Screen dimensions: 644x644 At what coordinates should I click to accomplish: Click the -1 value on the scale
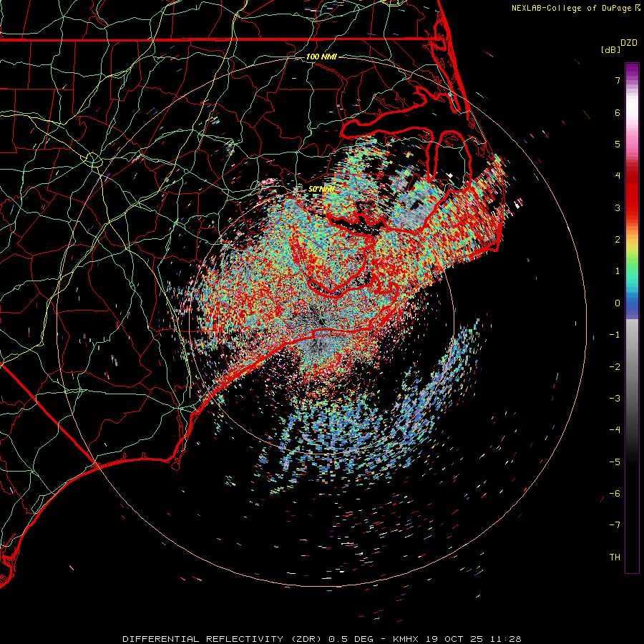615,335
